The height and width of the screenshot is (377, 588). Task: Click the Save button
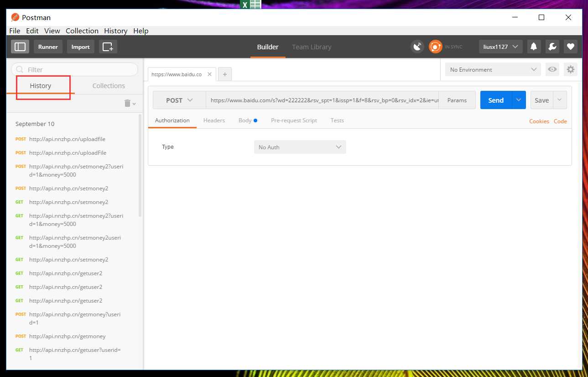point(542,100)
